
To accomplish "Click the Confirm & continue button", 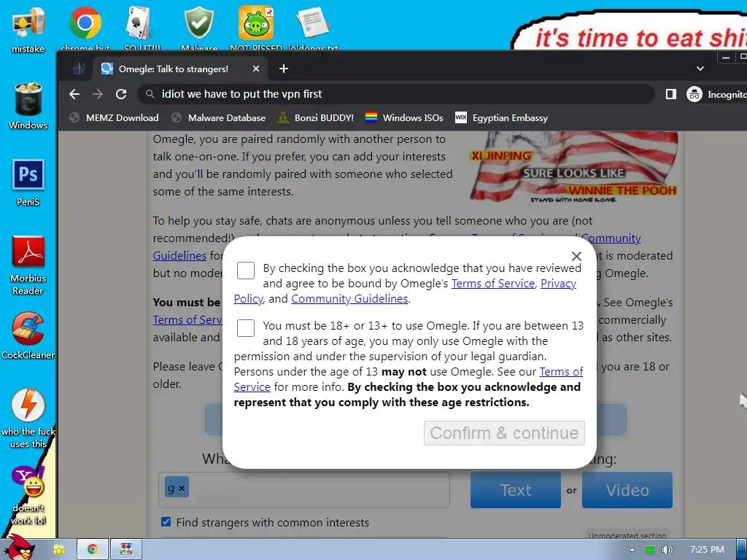I will [504, 433].
